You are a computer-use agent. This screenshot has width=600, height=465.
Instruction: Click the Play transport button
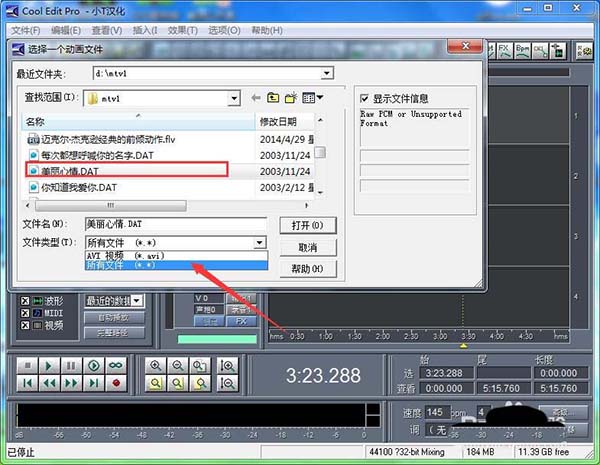[49, 366]
